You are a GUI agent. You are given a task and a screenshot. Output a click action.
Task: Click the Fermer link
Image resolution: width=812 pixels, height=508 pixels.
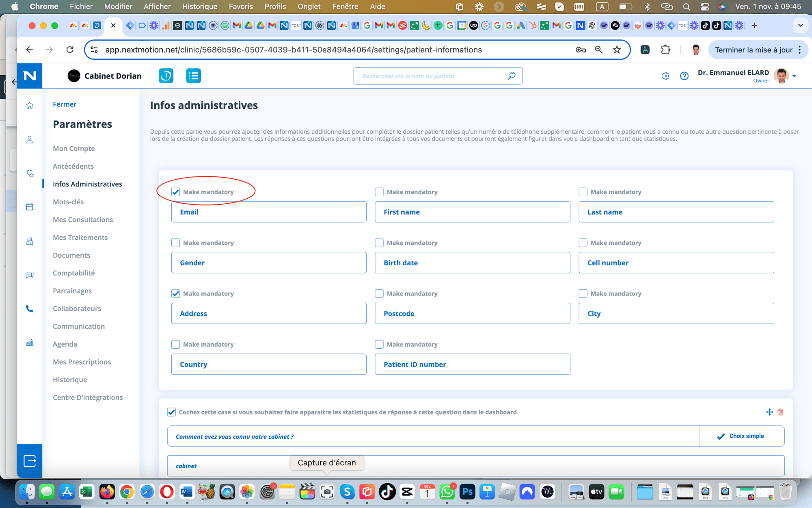tap(65, 104)
